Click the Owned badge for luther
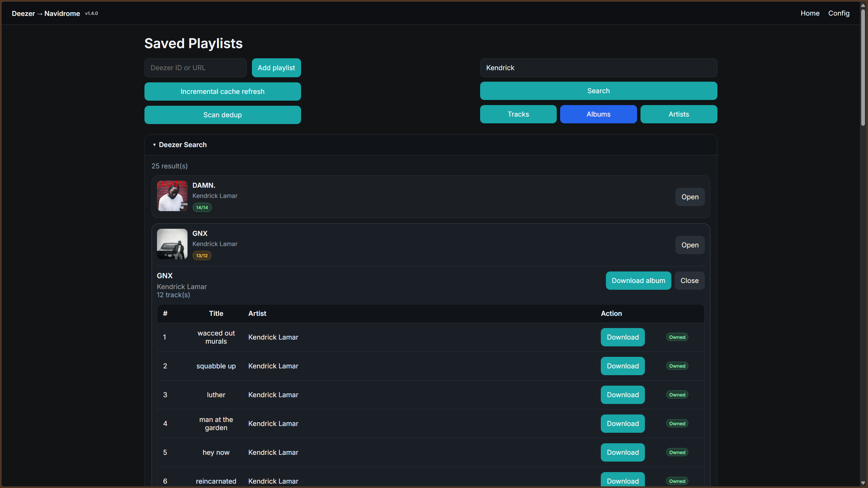The image size is (868, 488). [x=677, y=395]
